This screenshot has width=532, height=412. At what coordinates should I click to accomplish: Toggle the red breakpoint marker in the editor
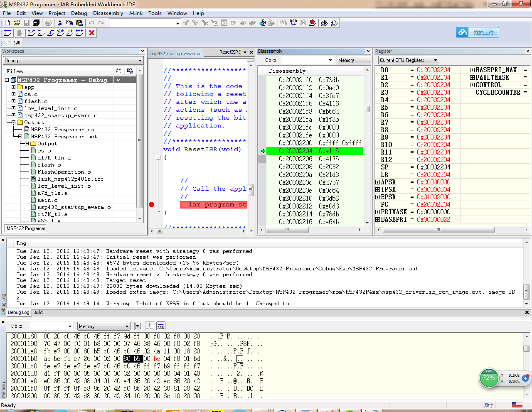152,204
